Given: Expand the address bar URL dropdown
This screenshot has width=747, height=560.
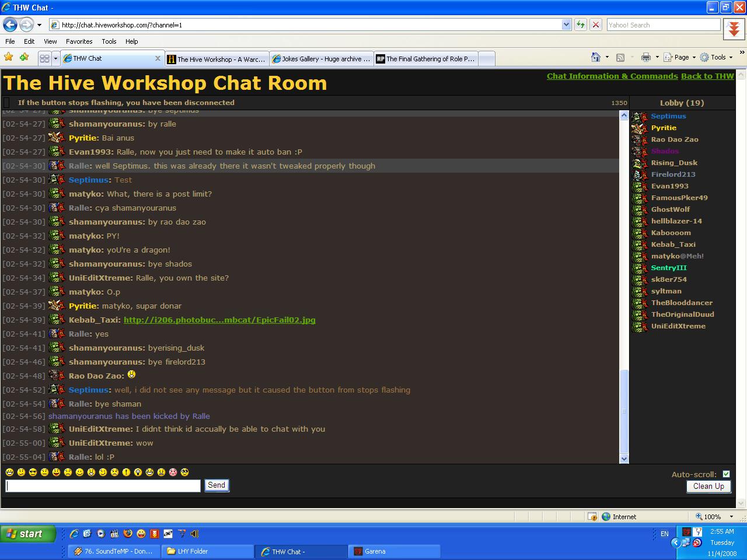Looking at the screenshot, I should (x=566, y=24).
